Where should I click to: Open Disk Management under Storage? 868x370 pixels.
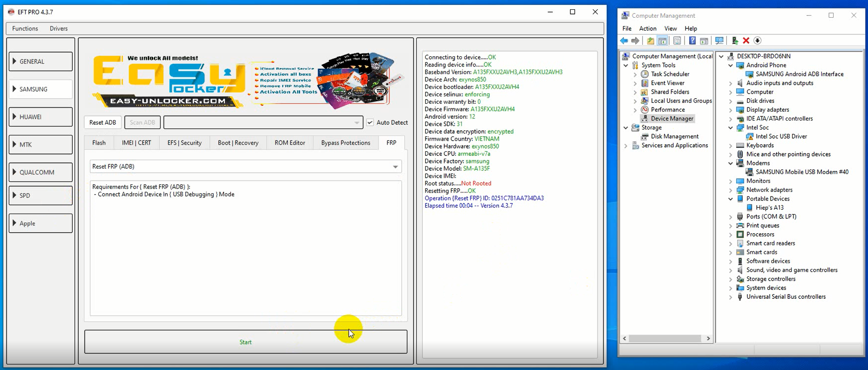coord(674,136)
